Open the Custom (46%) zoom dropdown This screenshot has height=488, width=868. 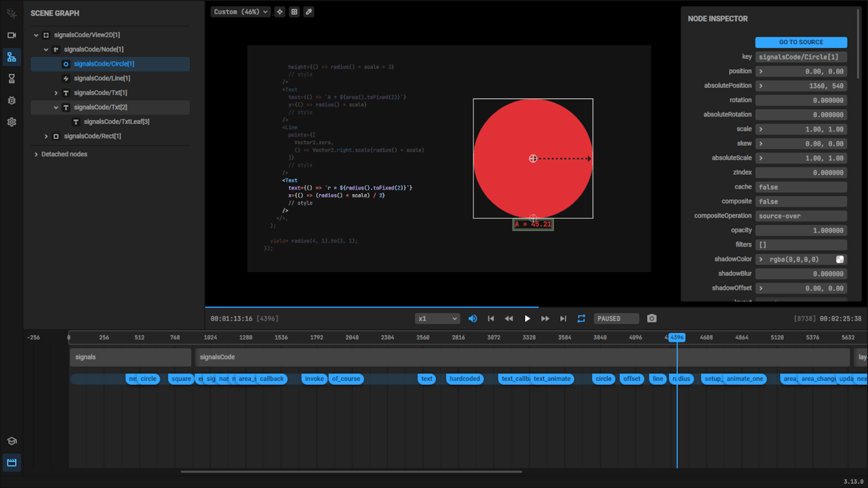(240, 12)
